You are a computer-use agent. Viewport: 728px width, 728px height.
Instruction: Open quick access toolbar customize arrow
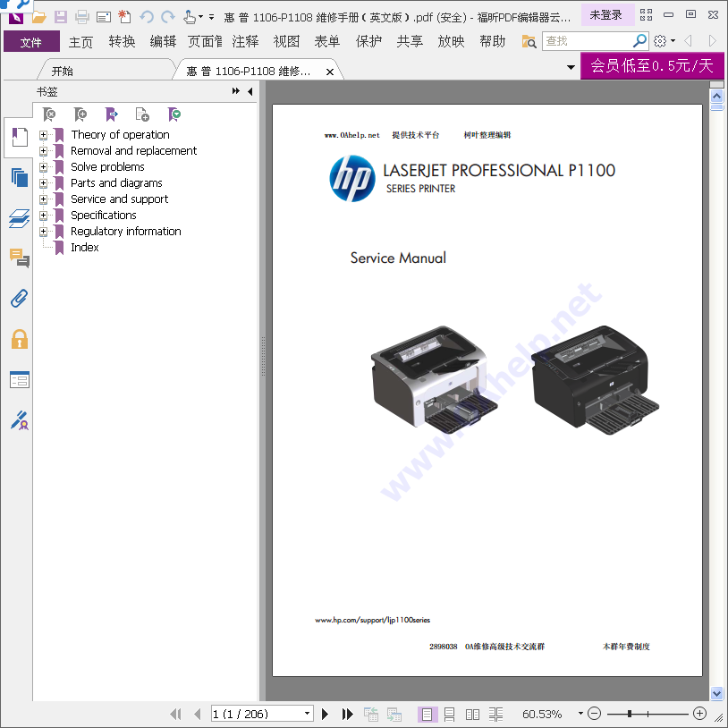click(211, 18)
